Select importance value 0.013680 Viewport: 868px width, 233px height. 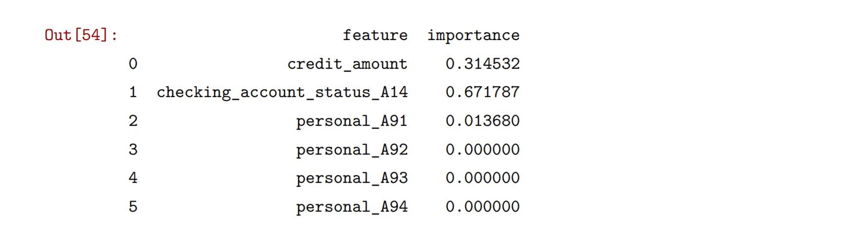(482, 121)
